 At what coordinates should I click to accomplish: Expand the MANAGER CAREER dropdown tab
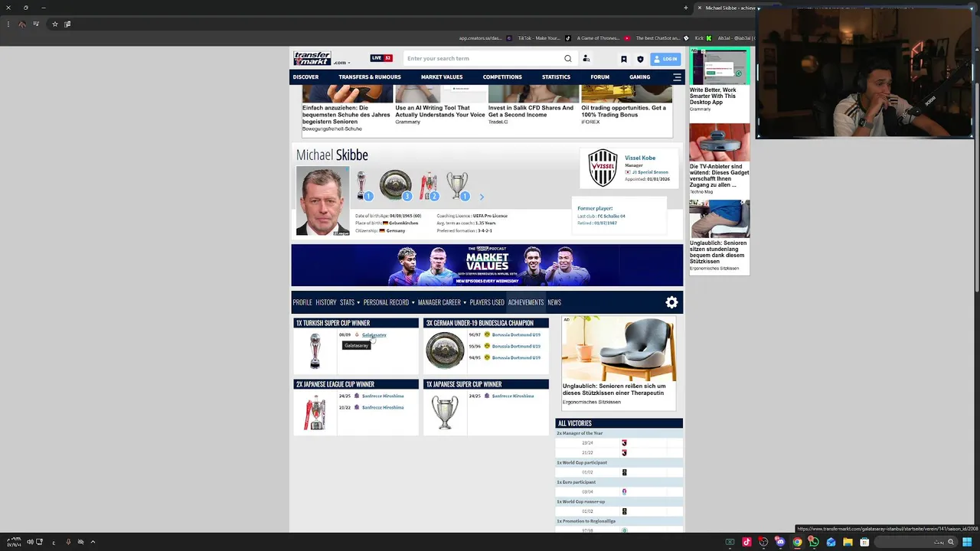442,302
